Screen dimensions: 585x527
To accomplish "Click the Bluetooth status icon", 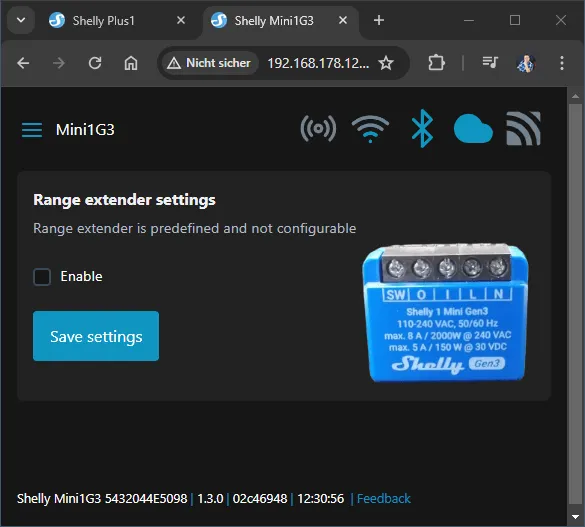I will (422, 128).
